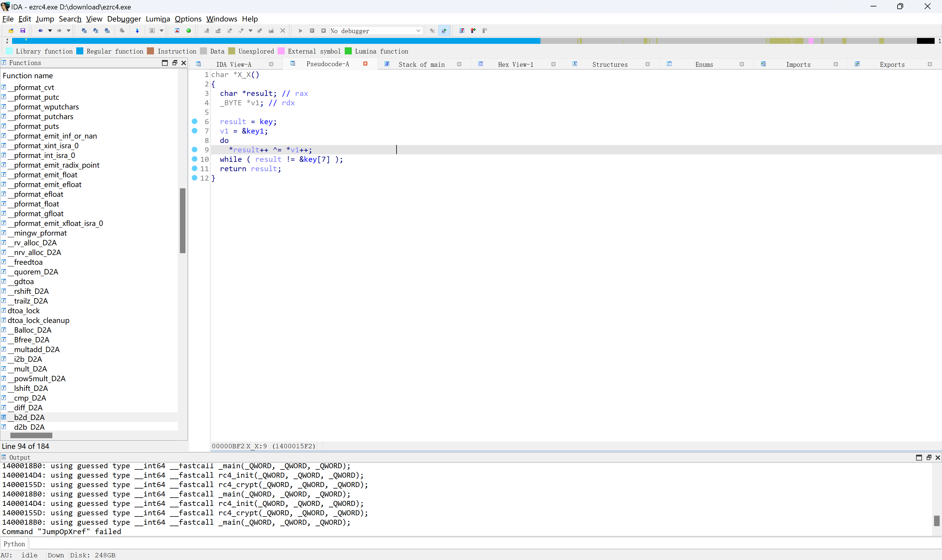Select the dtoa_lock_cleanup function
This screenshot has width=942, height=560.
click(x=38, y=320)
